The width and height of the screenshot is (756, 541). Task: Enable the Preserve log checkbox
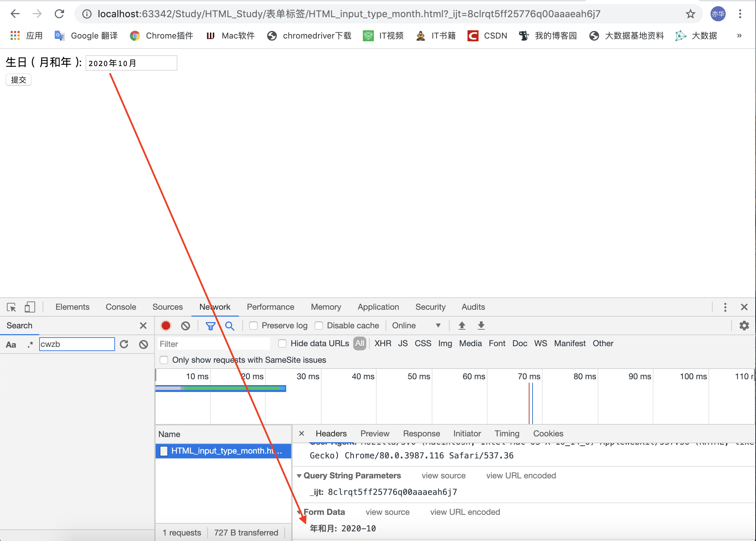(253, 326)
